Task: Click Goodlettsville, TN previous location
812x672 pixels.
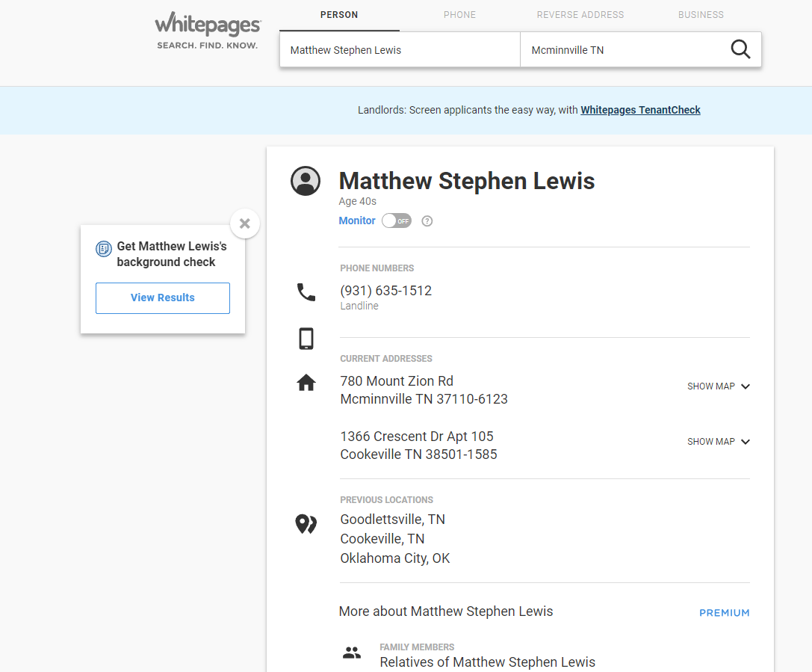Action: [x=392, y=520]
